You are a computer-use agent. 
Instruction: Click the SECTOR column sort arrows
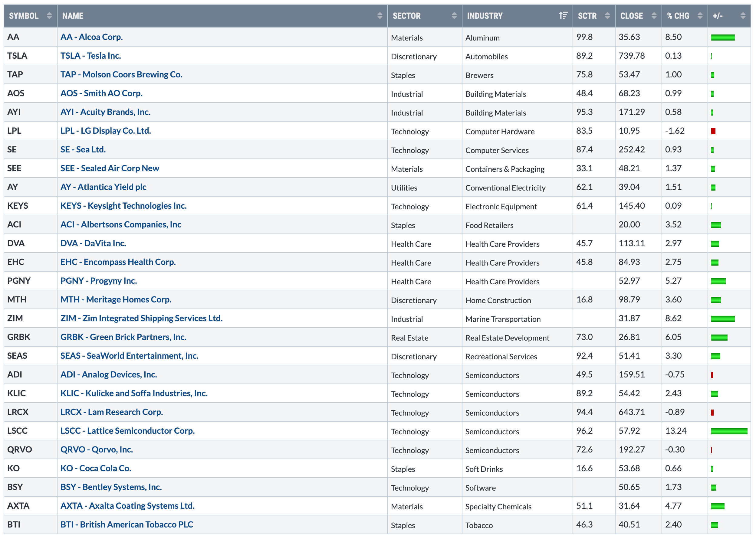454,16
